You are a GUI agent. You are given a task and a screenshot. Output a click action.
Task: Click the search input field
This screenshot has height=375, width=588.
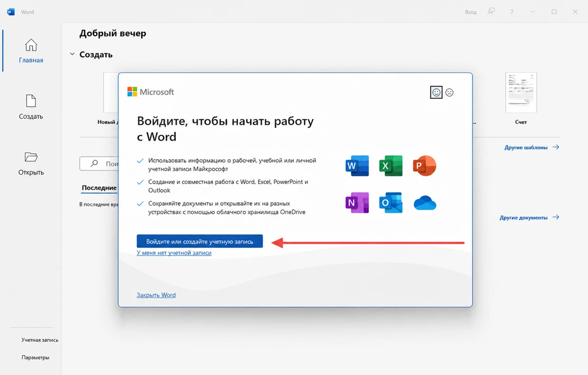coord(99,164)
